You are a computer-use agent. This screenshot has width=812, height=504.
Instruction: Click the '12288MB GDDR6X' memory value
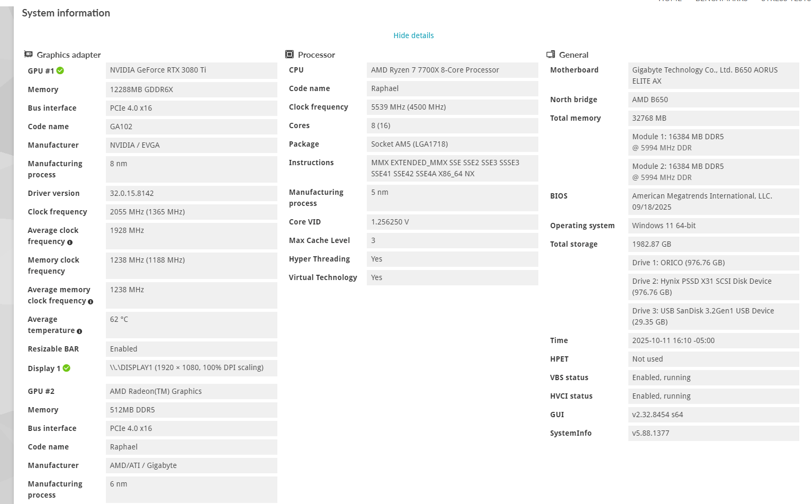pos(192,89)
